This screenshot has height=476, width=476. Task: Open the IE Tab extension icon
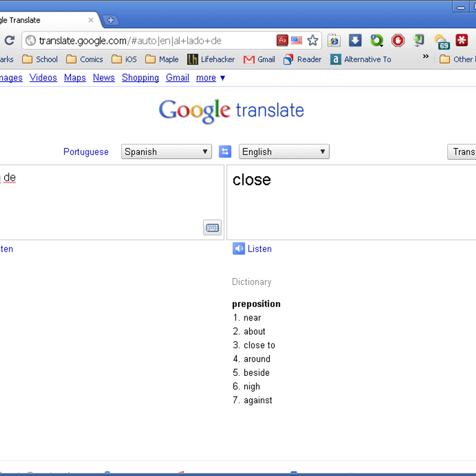334,40
